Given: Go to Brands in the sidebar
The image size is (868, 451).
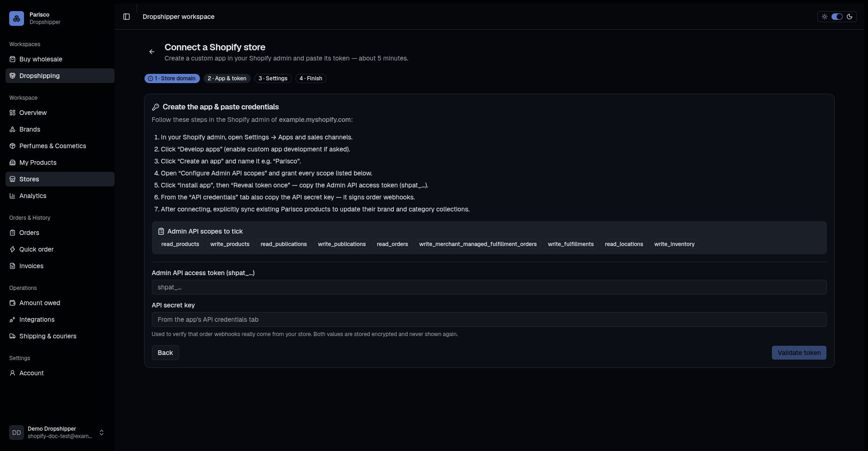Looking at the screenshot, I should point(60,129).
